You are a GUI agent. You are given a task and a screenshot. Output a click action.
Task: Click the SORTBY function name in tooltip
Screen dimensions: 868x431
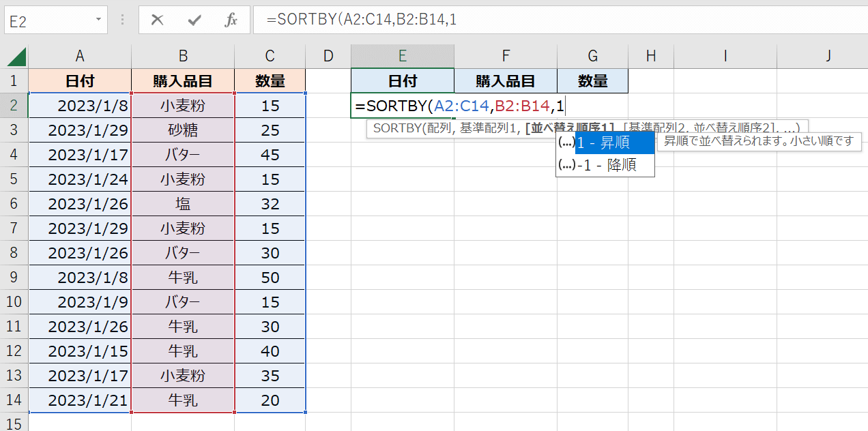396,128
